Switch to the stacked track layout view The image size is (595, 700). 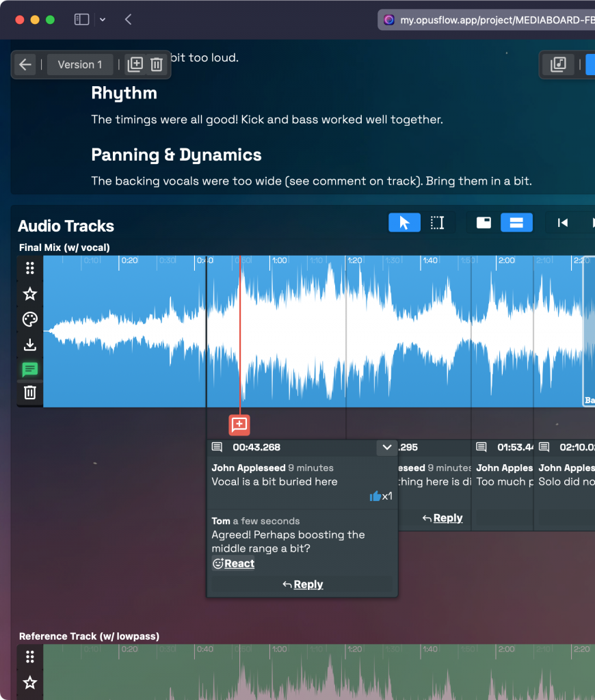(x=516, y=223)
